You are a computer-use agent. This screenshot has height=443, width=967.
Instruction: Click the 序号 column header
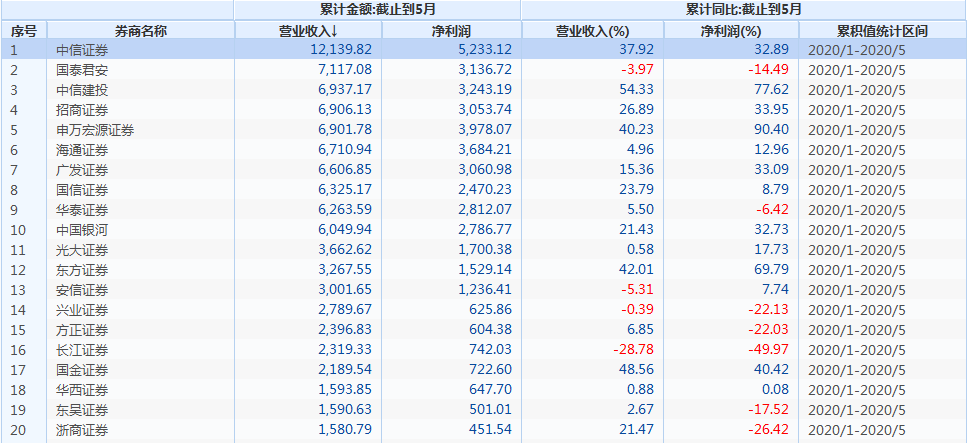23,30
